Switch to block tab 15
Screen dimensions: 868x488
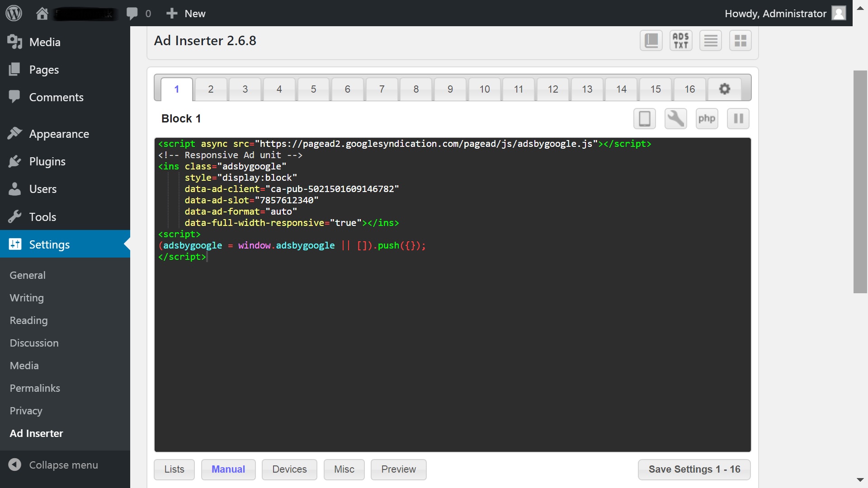coord(656,89)
